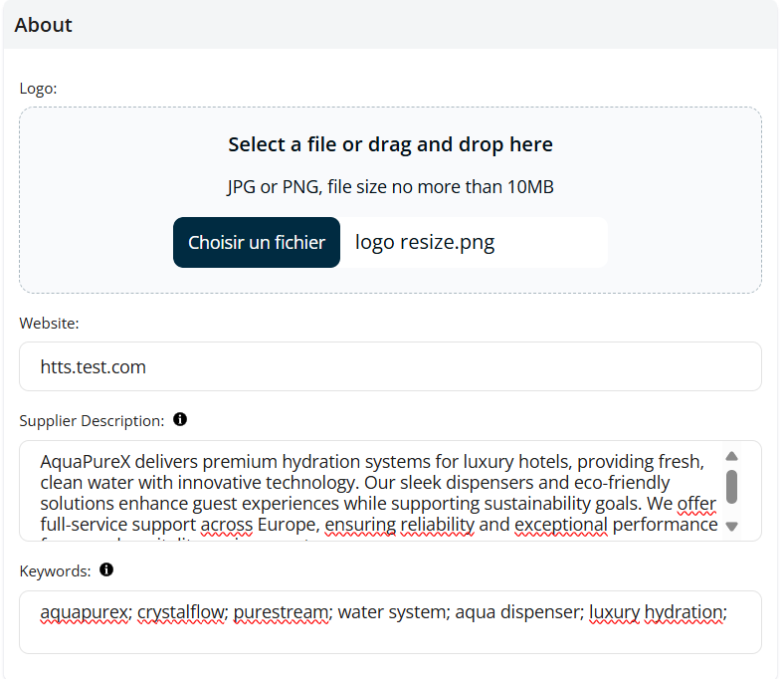Click inside the Keywords text field
Screen dimensions: 784x679
click(390, 622)
